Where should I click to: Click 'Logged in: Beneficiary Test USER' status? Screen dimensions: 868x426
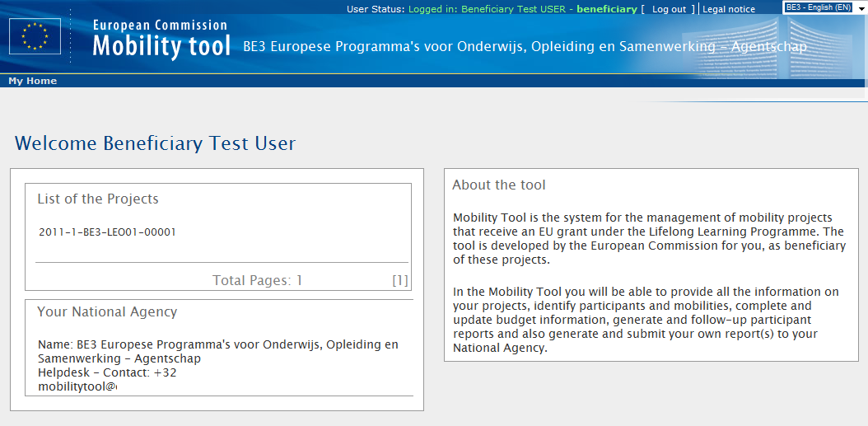pos(488,9)
